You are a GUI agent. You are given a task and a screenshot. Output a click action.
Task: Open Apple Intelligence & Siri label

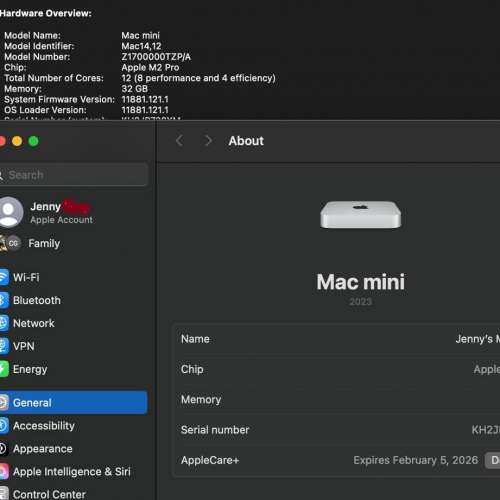pos(72,472)
